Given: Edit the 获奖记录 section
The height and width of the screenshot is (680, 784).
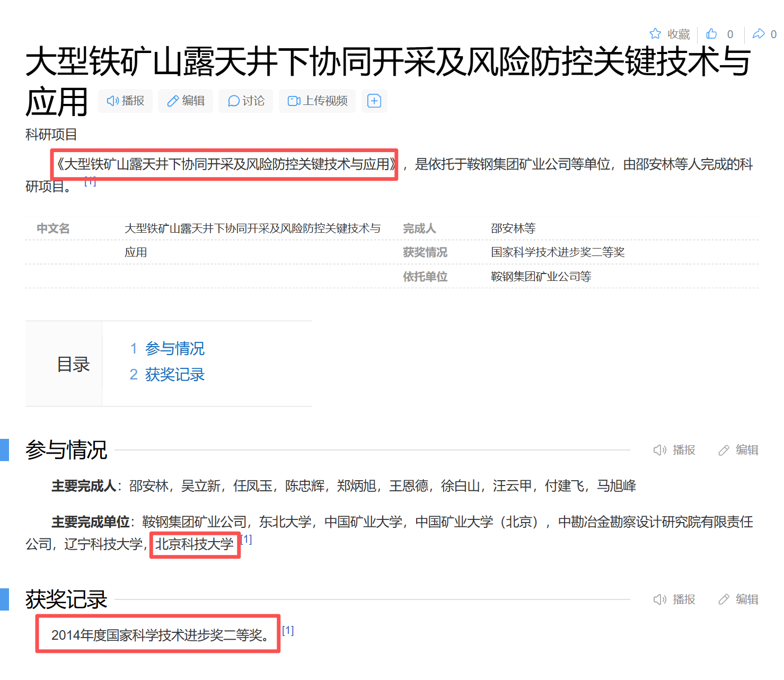Looking at the screenshot, I should click(x=738, y=599).
